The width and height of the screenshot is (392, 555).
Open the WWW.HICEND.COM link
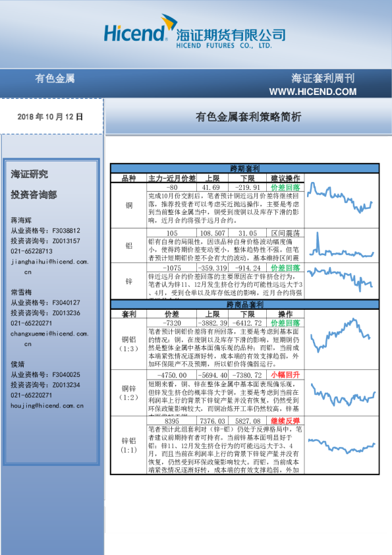tap(313, 92)
